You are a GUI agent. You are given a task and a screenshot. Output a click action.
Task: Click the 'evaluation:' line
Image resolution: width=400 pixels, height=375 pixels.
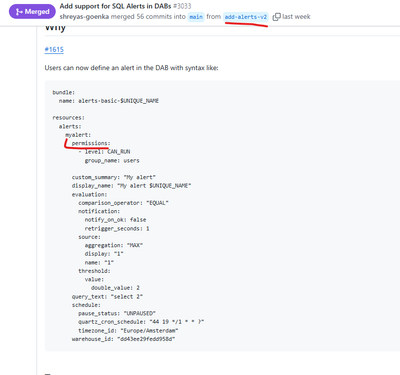click(x=89, y=194)
